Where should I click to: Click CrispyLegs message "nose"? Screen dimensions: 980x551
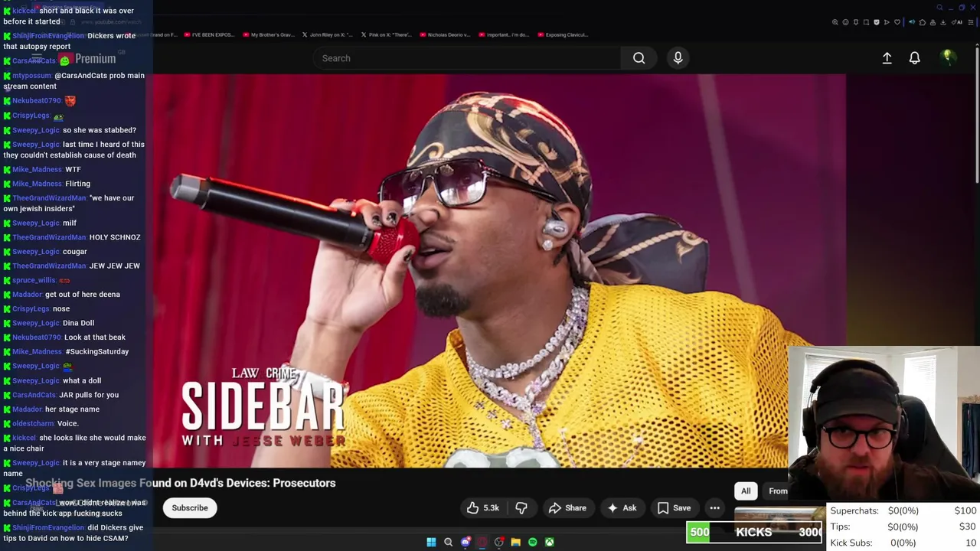[x=61, y=309]
